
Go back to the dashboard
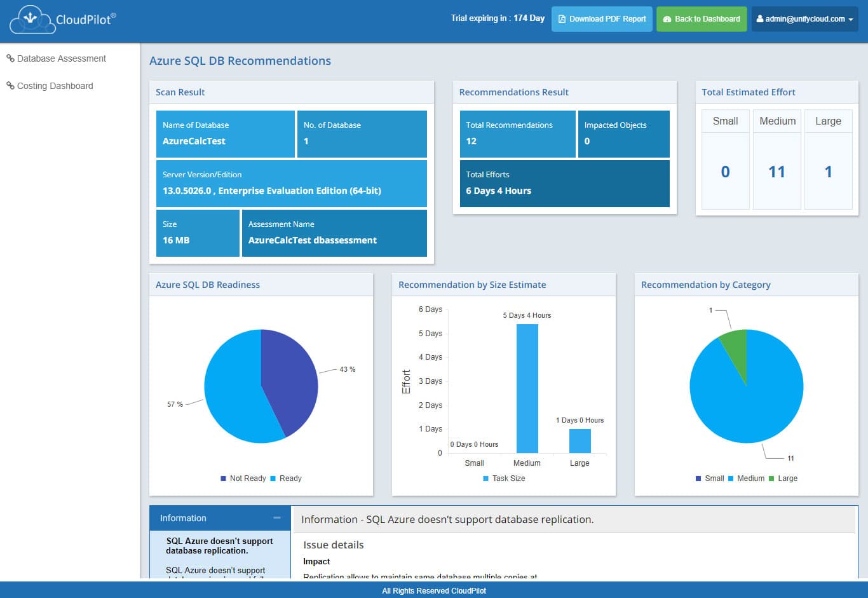tap(702, 19)
